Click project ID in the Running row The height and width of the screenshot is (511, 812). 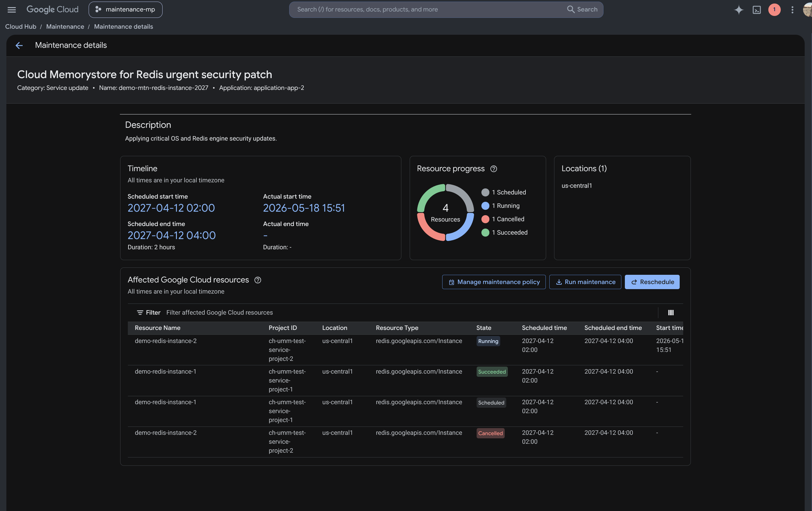[287, 350]
